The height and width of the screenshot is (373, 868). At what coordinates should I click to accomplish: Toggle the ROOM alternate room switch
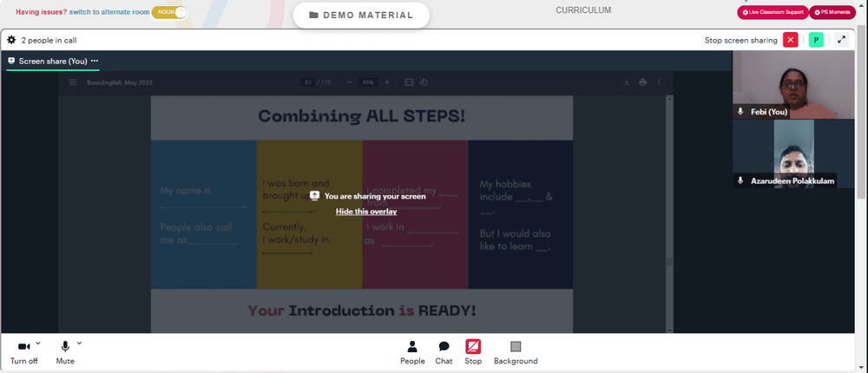point(168,12)
